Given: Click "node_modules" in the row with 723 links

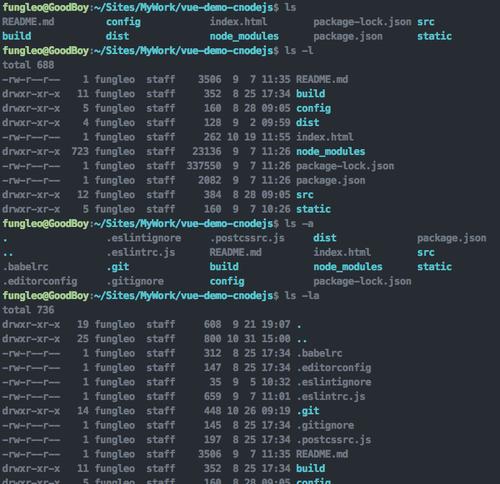Looking at the screenshot, I should click(331, 151).
